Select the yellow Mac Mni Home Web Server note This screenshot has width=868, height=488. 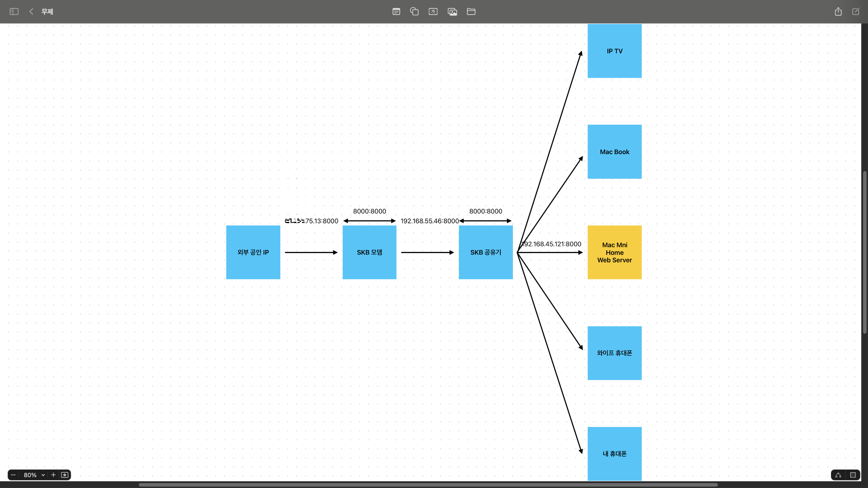pyautogui.click(x=614, y=252)
